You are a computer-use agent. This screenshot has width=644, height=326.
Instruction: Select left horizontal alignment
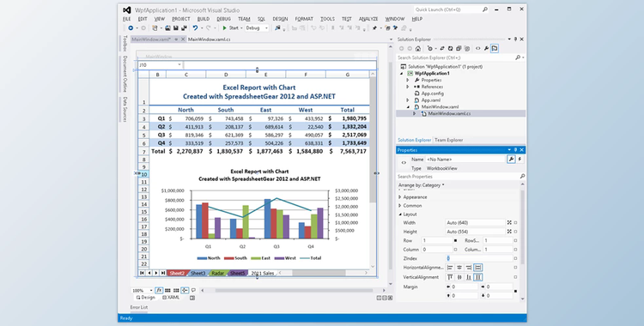coord(451,268)
